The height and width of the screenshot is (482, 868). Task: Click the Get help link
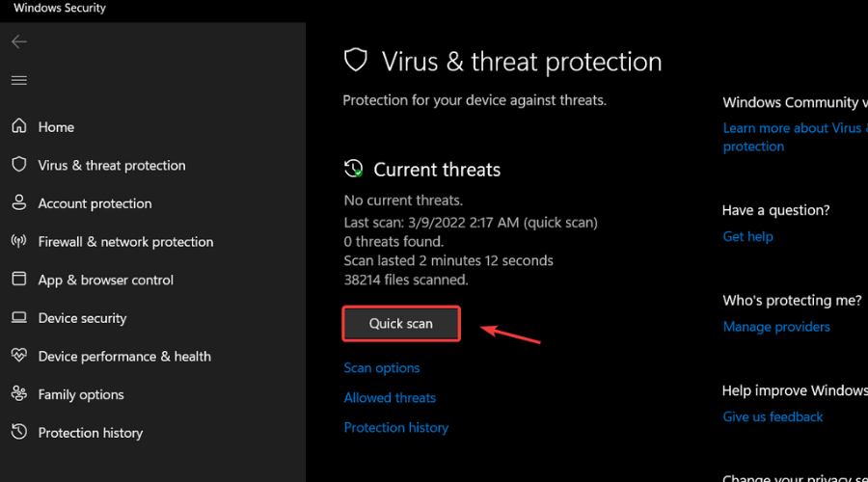coord(748,236)
